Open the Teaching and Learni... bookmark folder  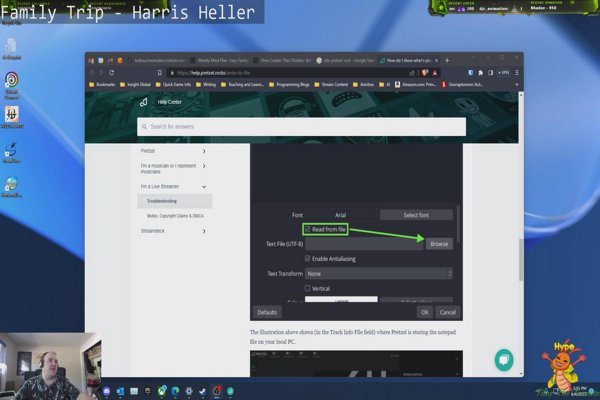[x=243, y=85]
